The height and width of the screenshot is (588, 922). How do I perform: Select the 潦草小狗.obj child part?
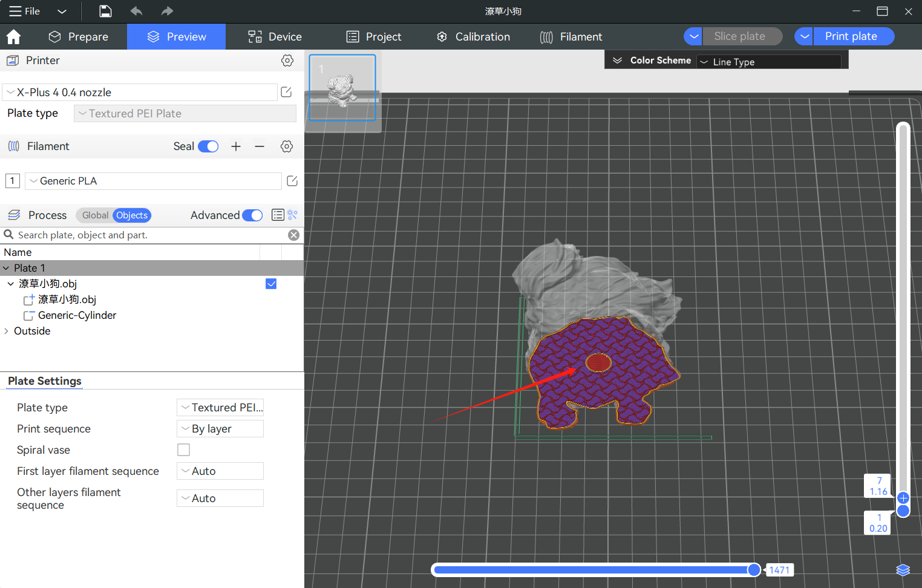coord(67,299)
